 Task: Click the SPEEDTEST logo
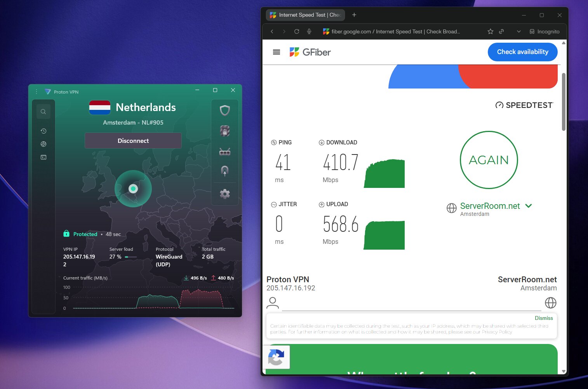coord(524,105)
